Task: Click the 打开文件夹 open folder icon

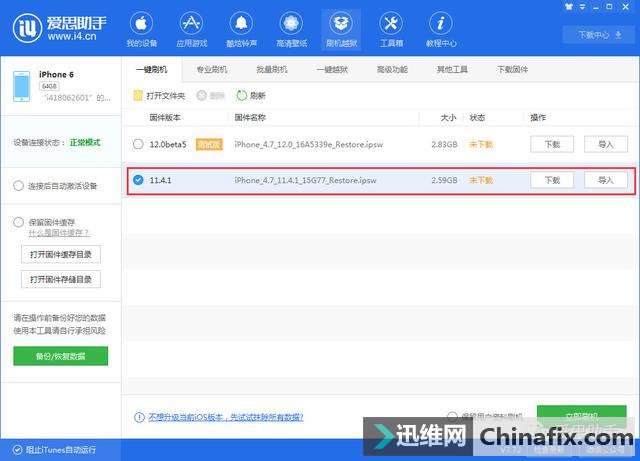Action: pos(138,96)
